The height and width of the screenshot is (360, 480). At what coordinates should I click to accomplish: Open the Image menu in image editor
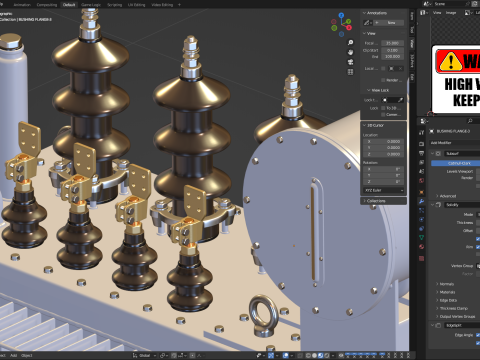point(451,13)
